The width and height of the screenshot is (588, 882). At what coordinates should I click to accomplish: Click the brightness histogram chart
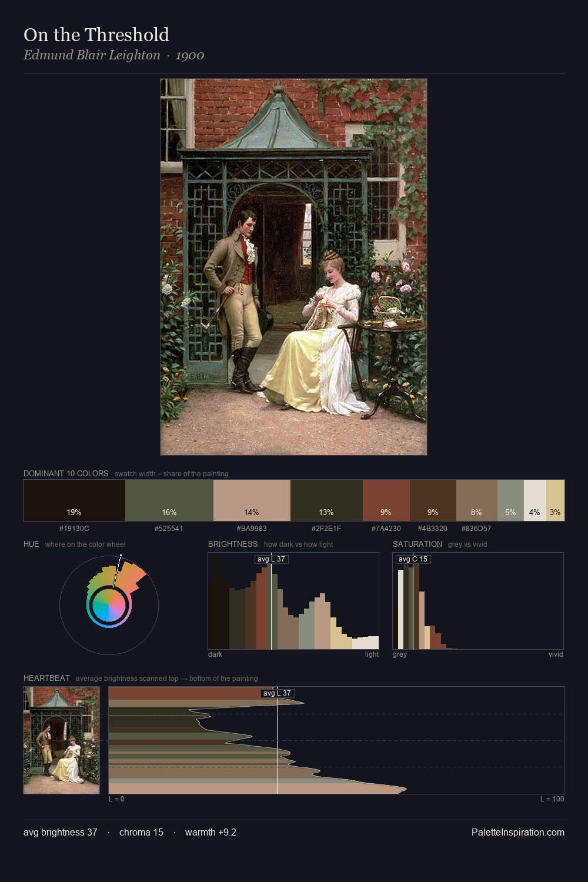(293, 601)
